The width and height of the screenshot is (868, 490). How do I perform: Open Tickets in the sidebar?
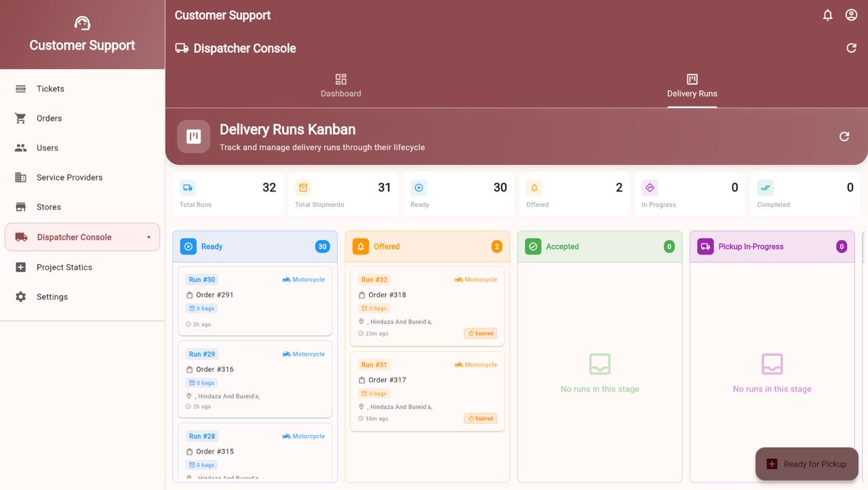click(50, 89)
